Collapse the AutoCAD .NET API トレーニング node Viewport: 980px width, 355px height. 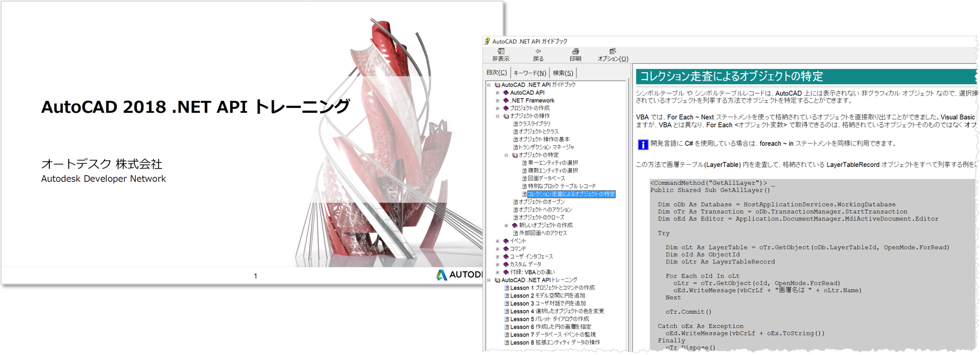489,280
